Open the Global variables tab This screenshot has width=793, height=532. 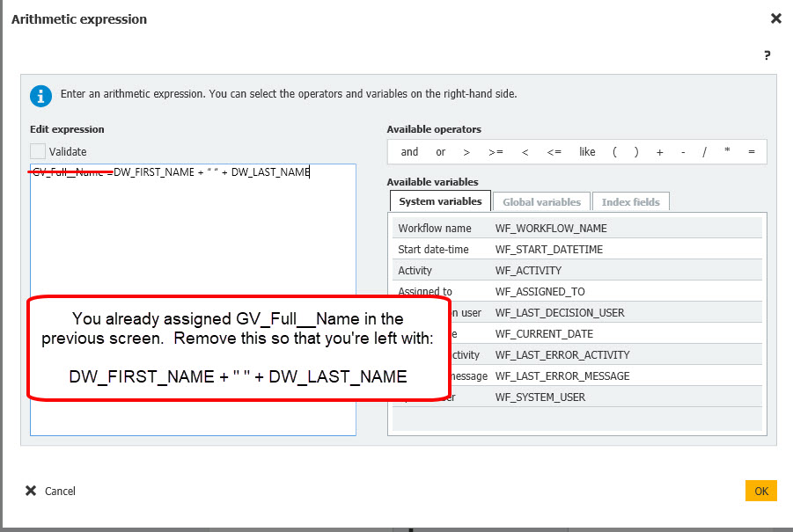(x=541, y=201)
